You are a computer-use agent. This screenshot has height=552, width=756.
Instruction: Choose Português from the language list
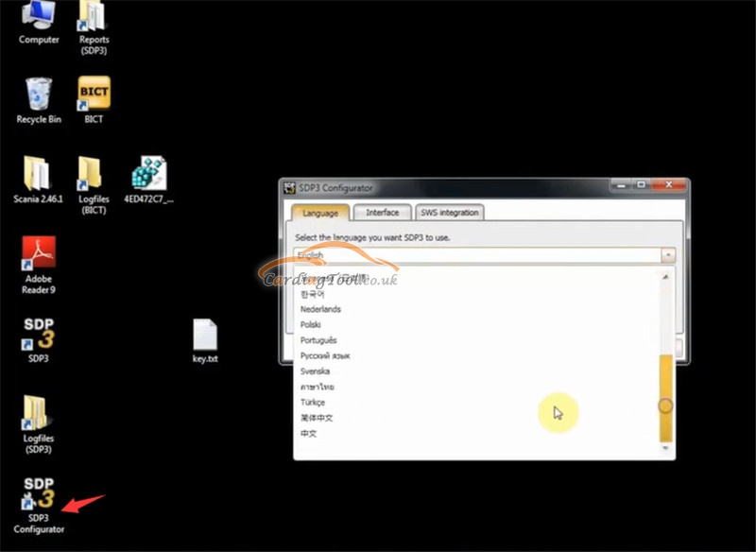(318, 340)
